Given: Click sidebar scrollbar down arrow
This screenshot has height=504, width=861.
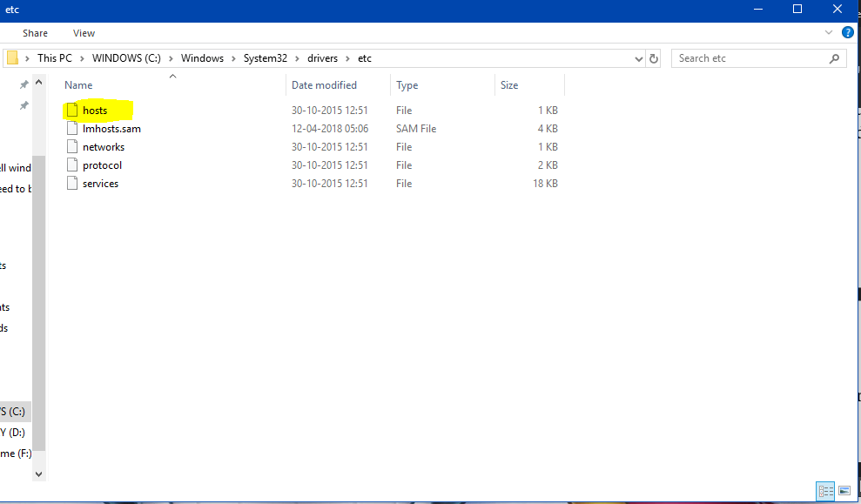Looking at the screenshot, I should [38, 474].
